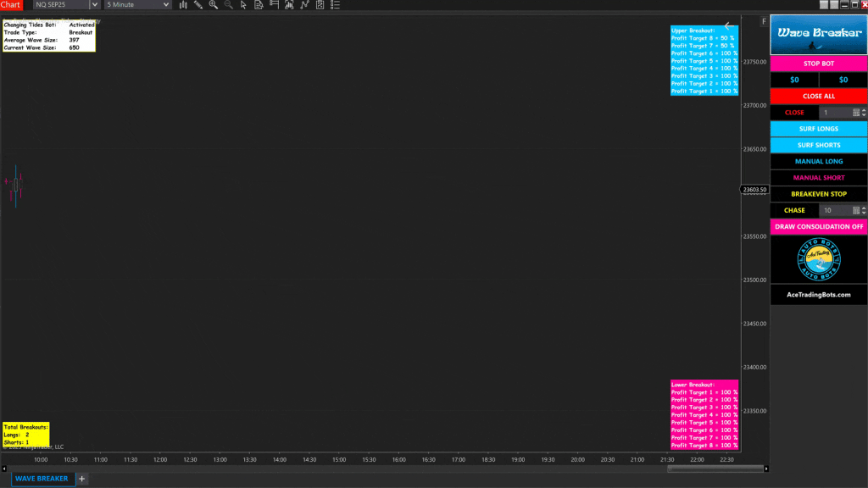This screenshot has width=868, height=488.
Task: Toggle BREAKEVEN STOP
Action: (x=819, y=194)
